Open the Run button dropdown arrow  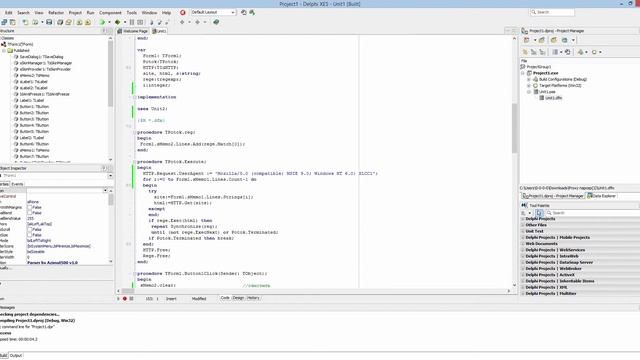click(x=109, y=22)
